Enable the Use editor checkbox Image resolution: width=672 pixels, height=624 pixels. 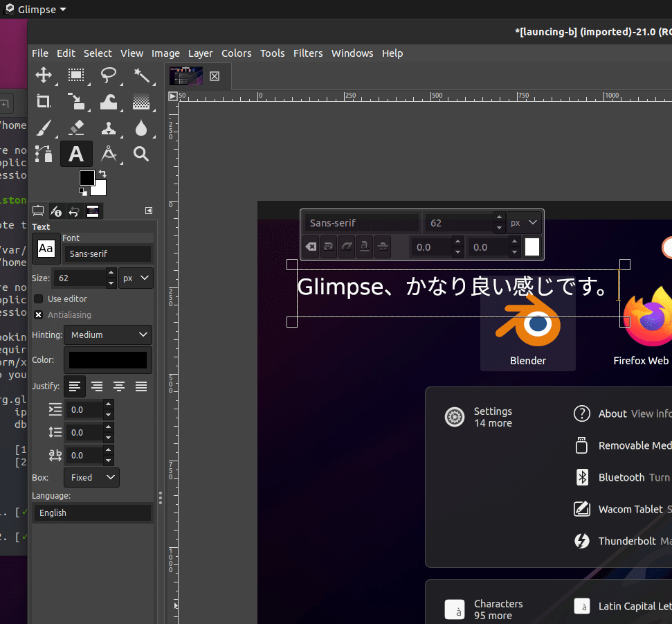coord(39,298)
